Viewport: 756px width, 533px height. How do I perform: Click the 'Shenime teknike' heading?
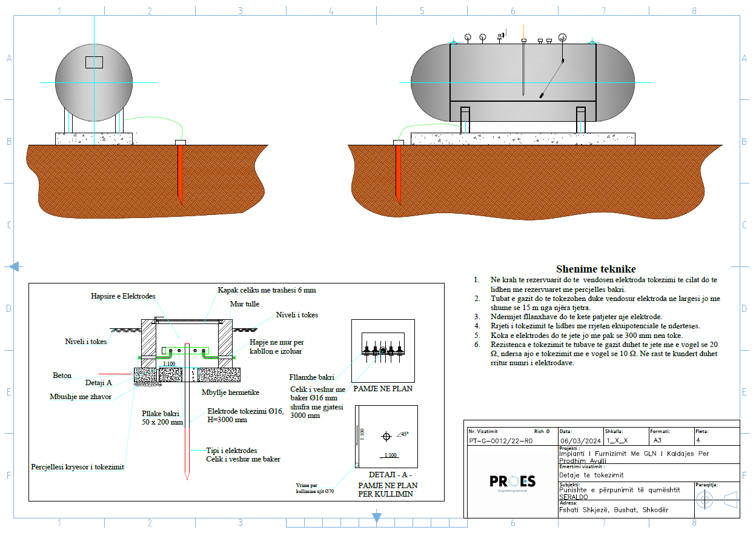click(595, 269)
